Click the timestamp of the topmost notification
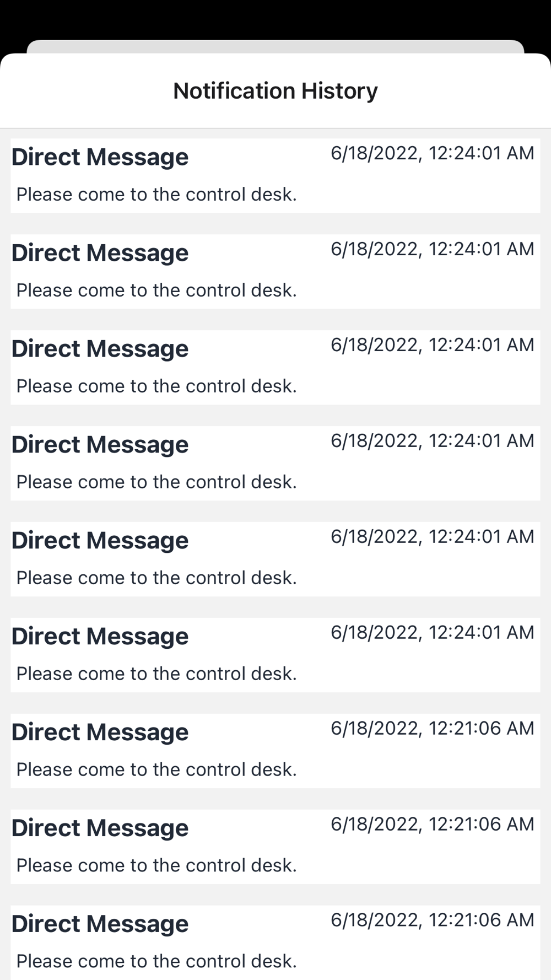551x980 pixels. click(x=432, y=153)
